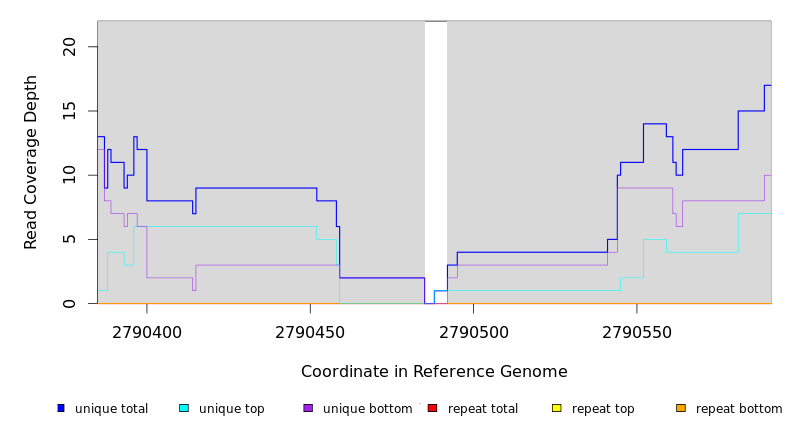Screen dimensions: 792x432
Task: Select the 'repeat top' legend label
Action: tap(603, 409)
